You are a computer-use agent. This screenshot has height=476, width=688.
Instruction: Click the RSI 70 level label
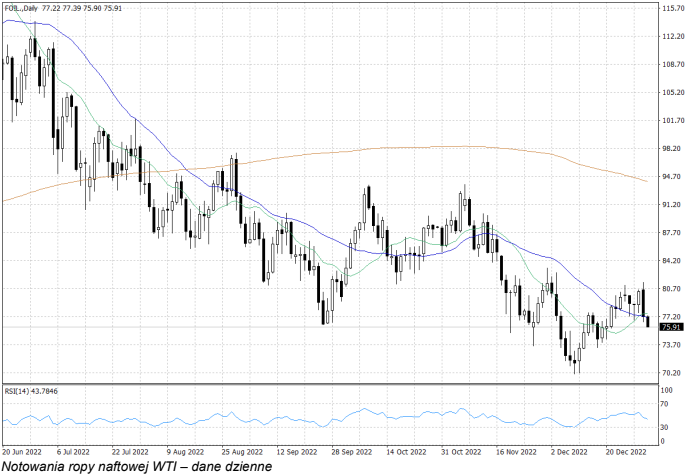[x=666, y=404]
